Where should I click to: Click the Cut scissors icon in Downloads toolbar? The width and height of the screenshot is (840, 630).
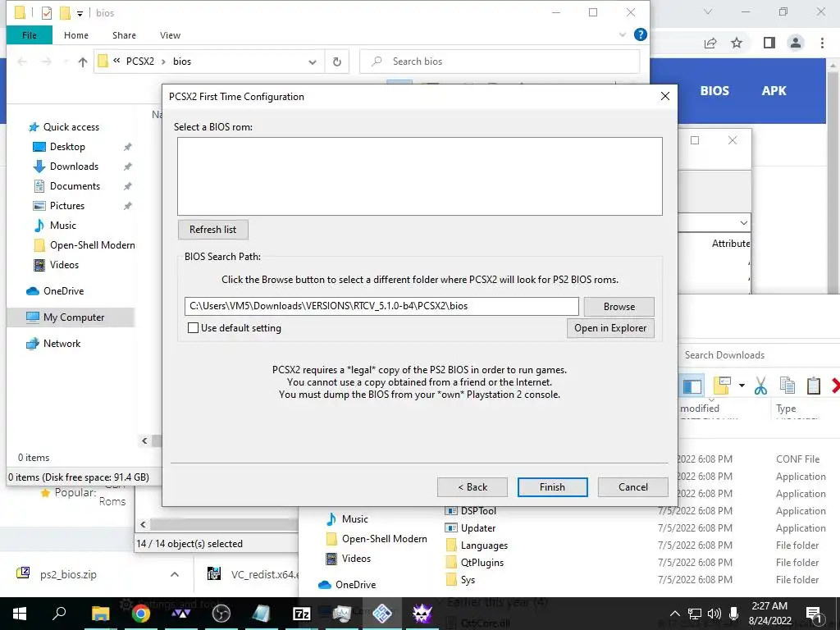coord(760,386)
